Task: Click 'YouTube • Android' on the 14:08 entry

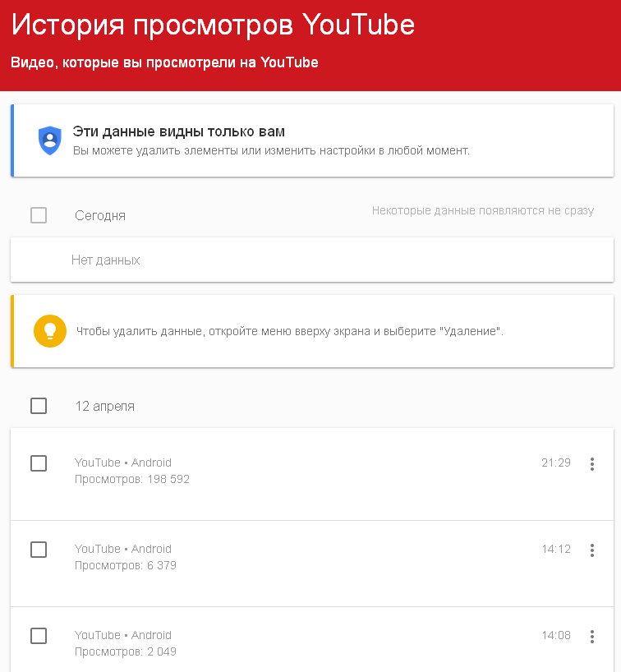Action: click(x=123, y=635)
